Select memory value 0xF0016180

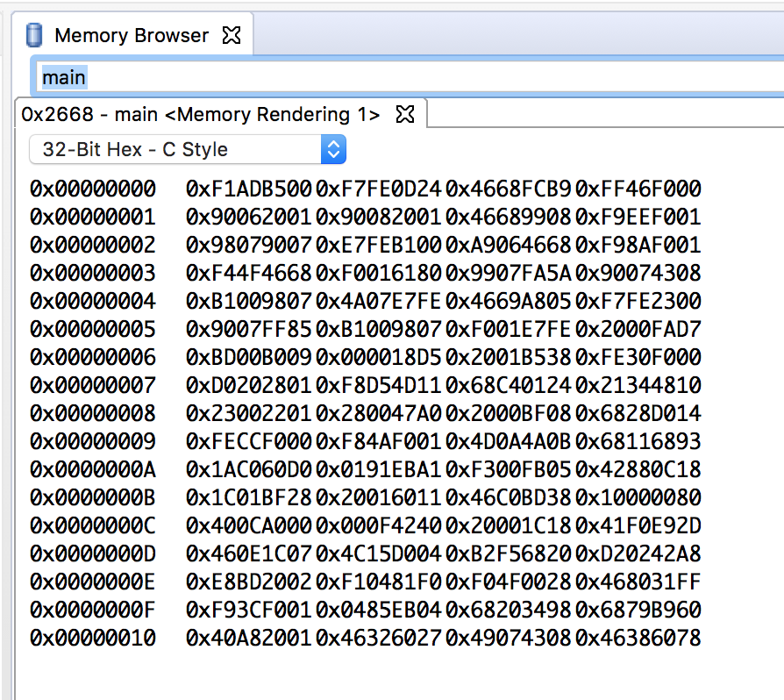click(379, 273)
